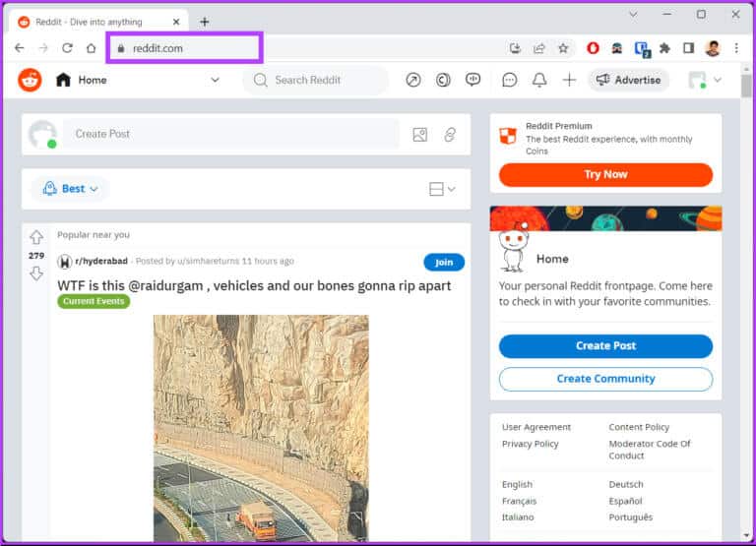Open the notifications bell
Screen dimensions: 756x546
[x=538, y=81]
